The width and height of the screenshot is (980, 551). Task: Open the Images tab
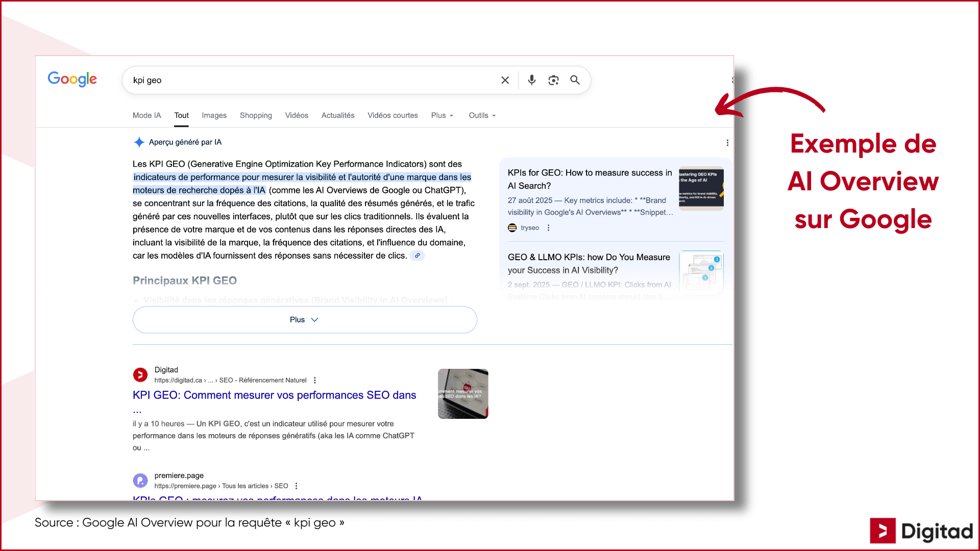coord(214,115)
